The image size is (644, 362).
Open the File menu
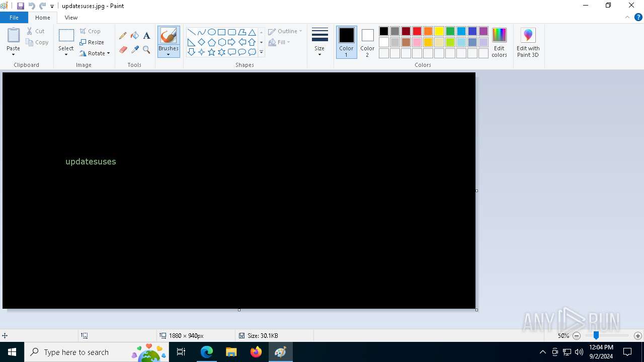14,18
